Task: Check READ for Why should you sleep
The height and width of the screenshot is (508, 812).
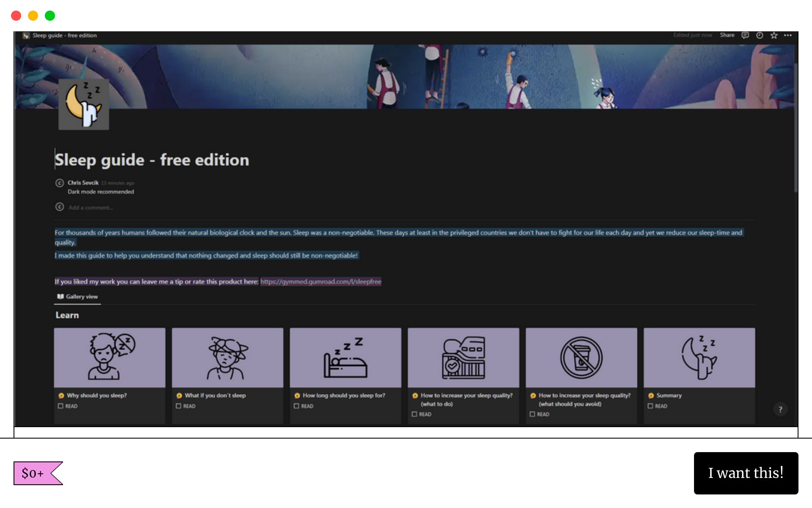Action: [x=61, y=406]
